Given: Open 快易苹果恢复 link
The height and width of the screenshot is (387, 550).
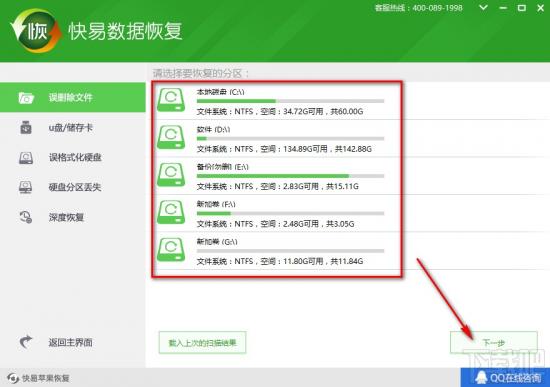Looking at the screenshot, I should [46, 378].
